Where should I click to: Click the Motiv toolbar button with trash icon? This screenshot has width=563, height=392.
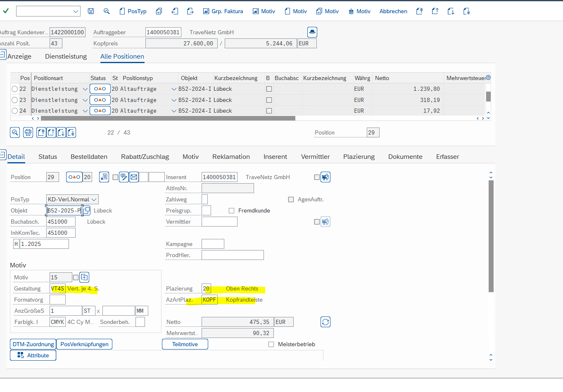coord(359,11)
